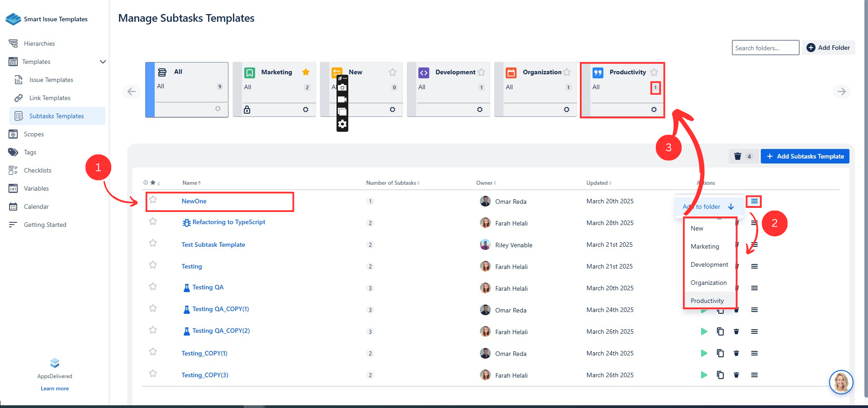Unfavorite the Marketing folder star

coord(306,72)
